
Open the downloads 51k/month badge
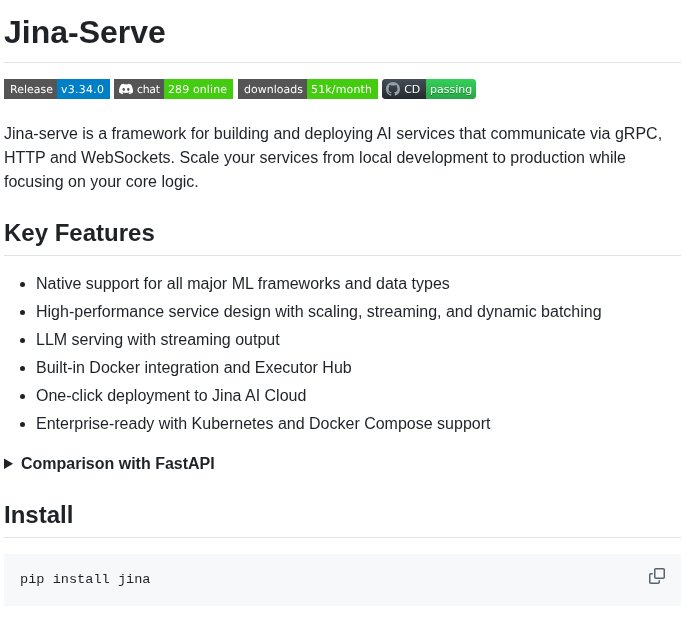coord(307,89)
